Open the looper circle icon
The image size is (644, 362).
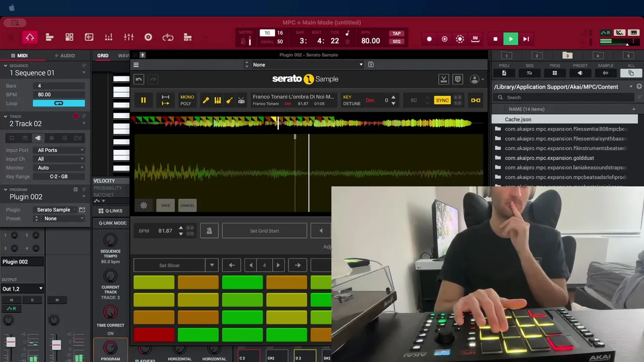[148, 37]
